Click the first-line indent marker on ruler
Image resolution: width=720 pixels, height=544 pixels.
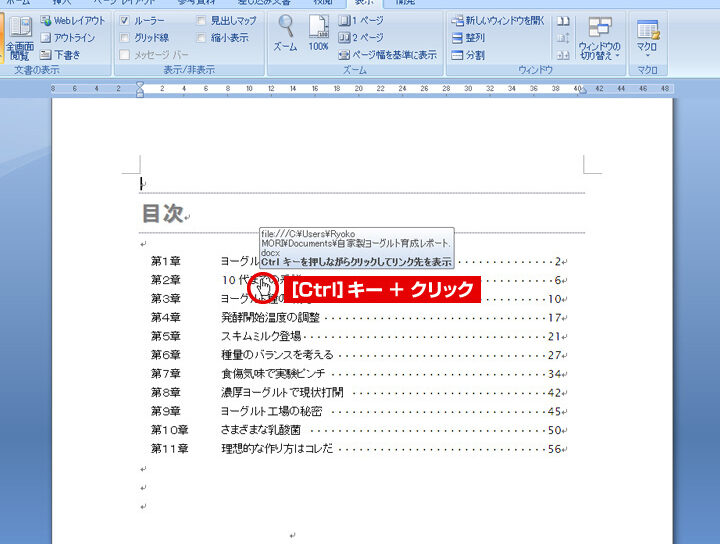coord(140,85)
